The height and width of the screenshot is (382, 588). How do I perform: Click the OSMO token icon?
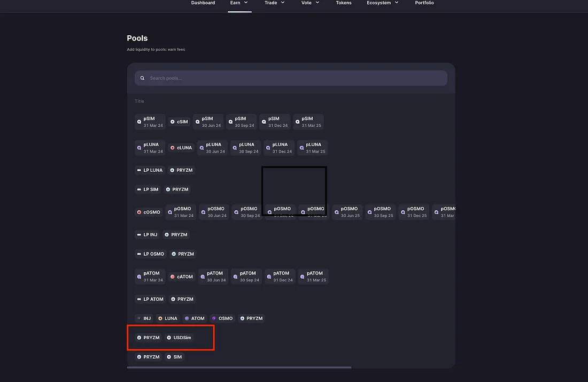tap(214, 318)
